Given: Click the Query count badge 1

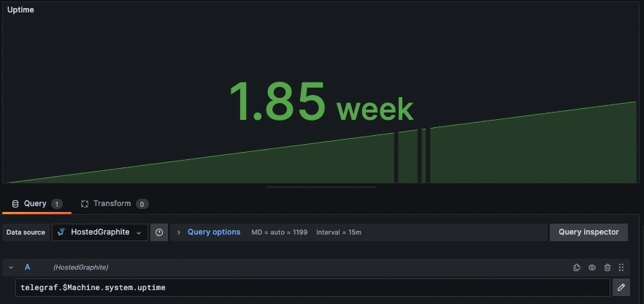Looking at the screenshot, I should click(x=57, y=204).
